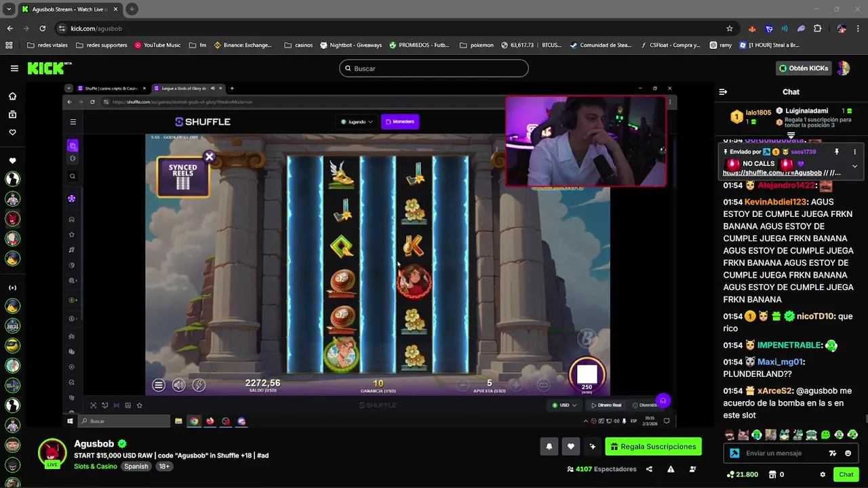Click the Shuffle logo
This screenshot has height=488, width=868.
point(203,122)
